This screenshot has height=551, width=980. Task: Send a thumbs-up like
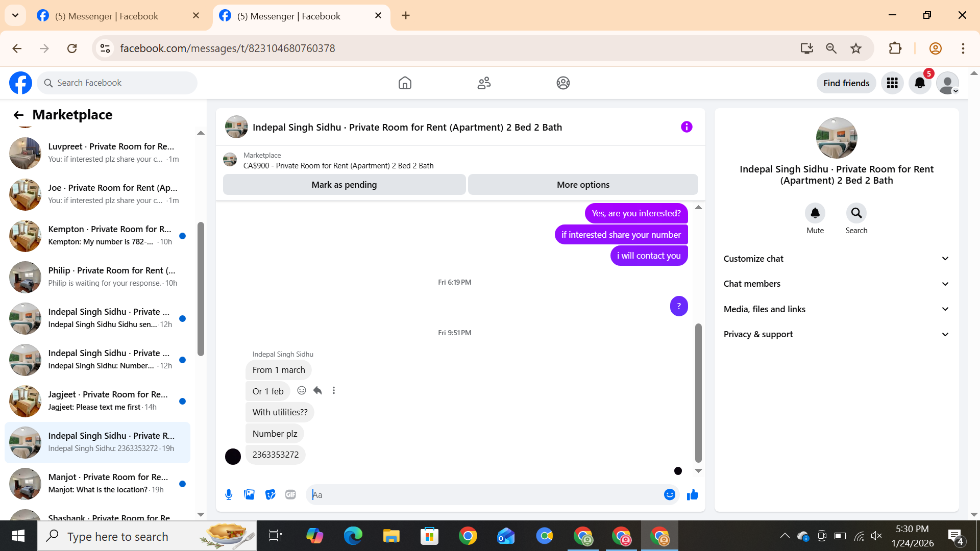pos(692,494)
